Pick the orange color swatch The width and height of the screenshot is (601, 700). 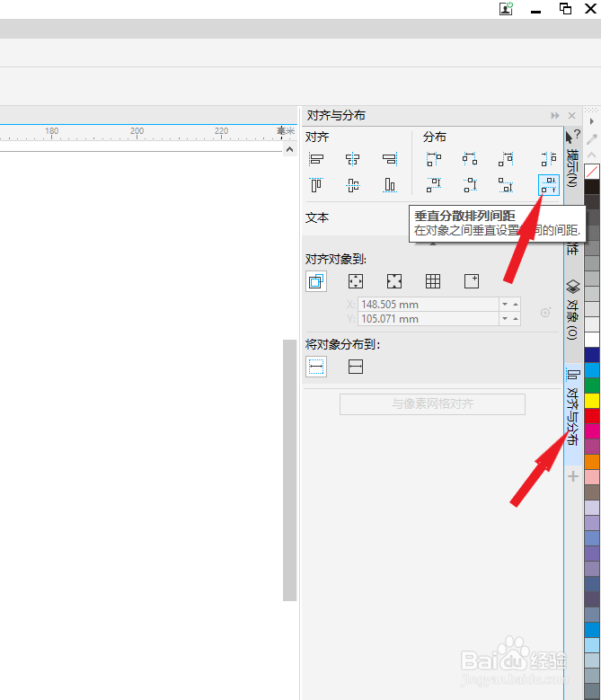pos(592,462)
